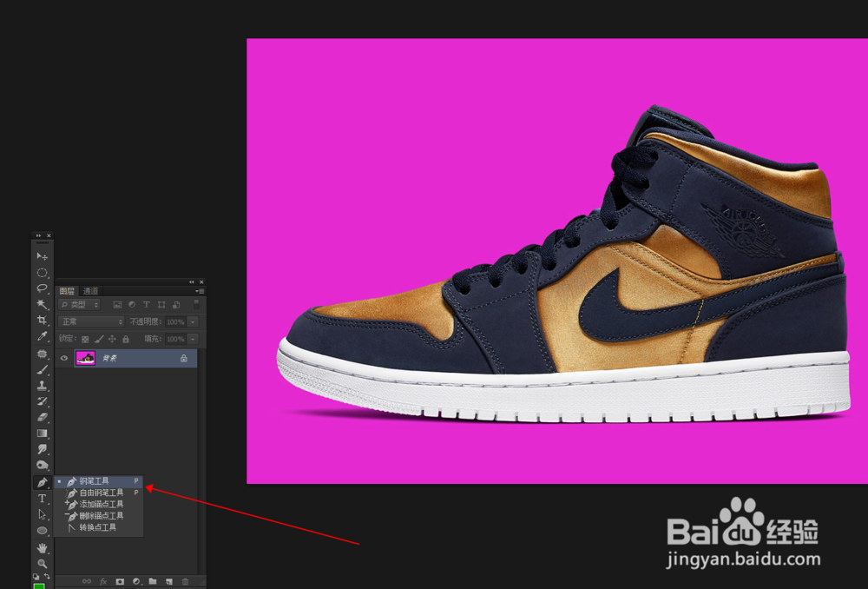Select the Move tool
The height and width of the screenshot is (589, 868).
coord(42,256)
